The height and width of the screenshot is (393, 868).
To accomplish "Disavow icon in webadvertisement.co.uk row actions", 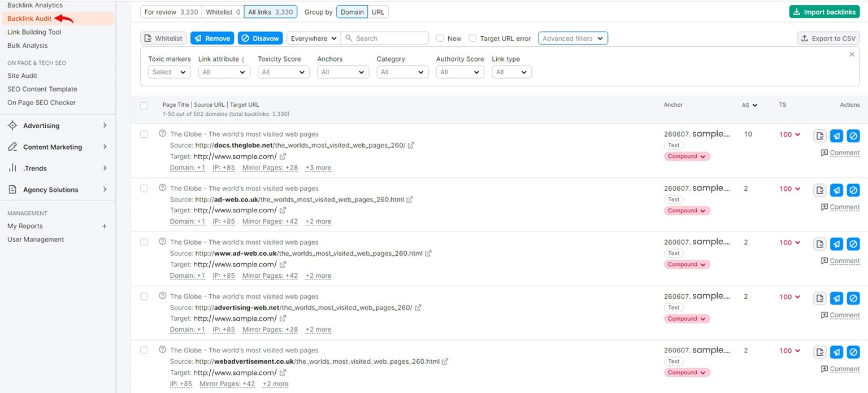I will tap(853, 352).
